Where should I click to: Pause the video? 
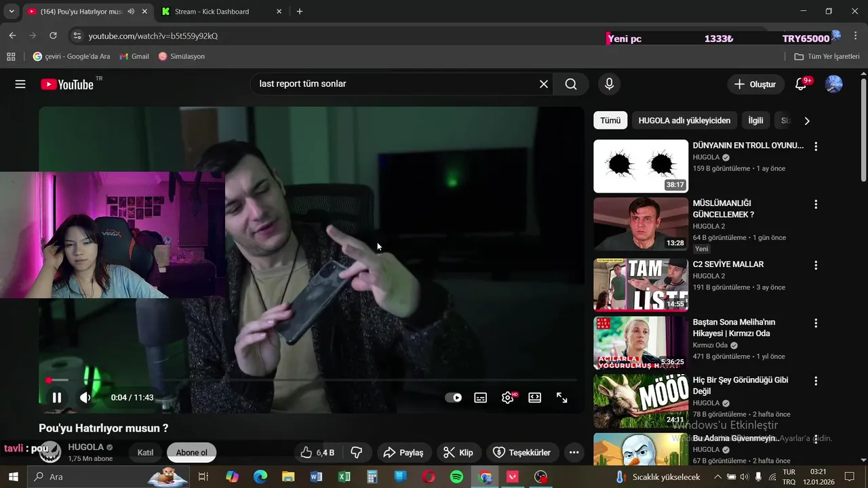pyautogui.click(x=57, y=398)
